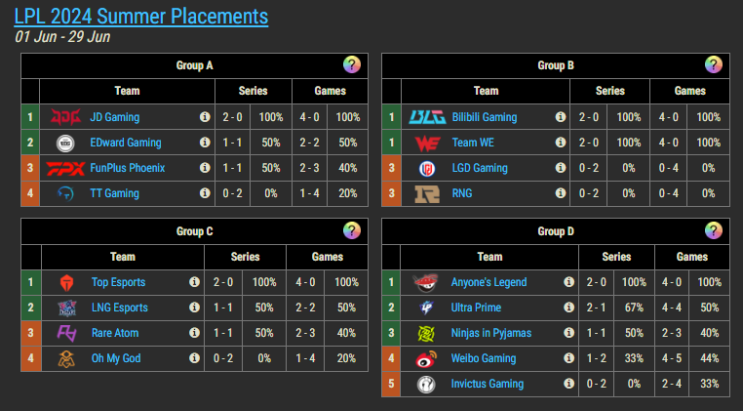Viewport: 743px width, 411px height.
Task: Click info icon for LGD Gaming
Action: 560,167
